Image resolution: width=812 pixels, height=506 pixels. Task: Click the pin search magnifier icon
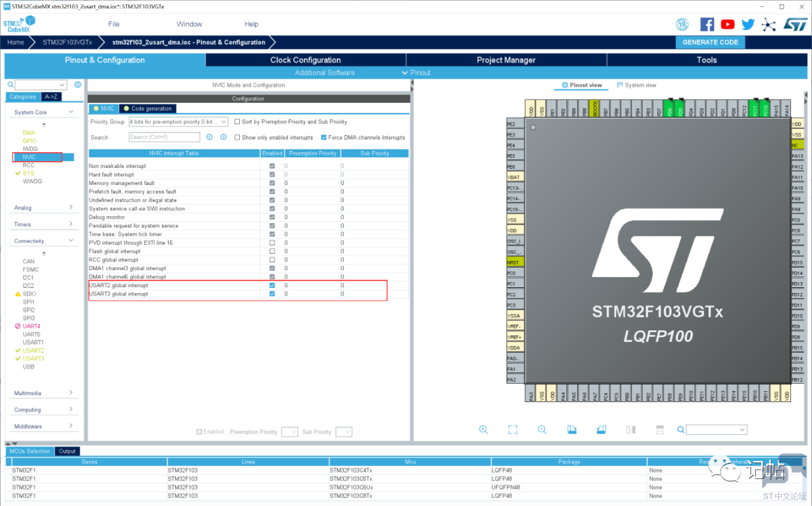coord(681,429)
